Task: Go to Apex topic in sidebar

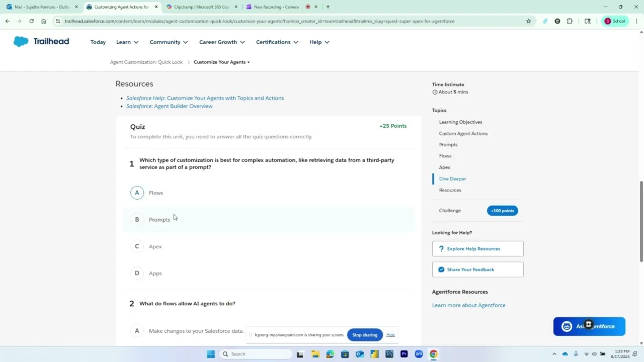Action: click(x=445, y=167)
